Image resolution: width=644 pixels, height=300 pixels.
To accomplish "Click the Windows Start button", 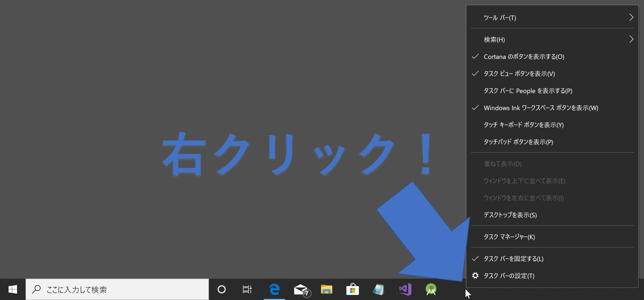I will [13, 289].
